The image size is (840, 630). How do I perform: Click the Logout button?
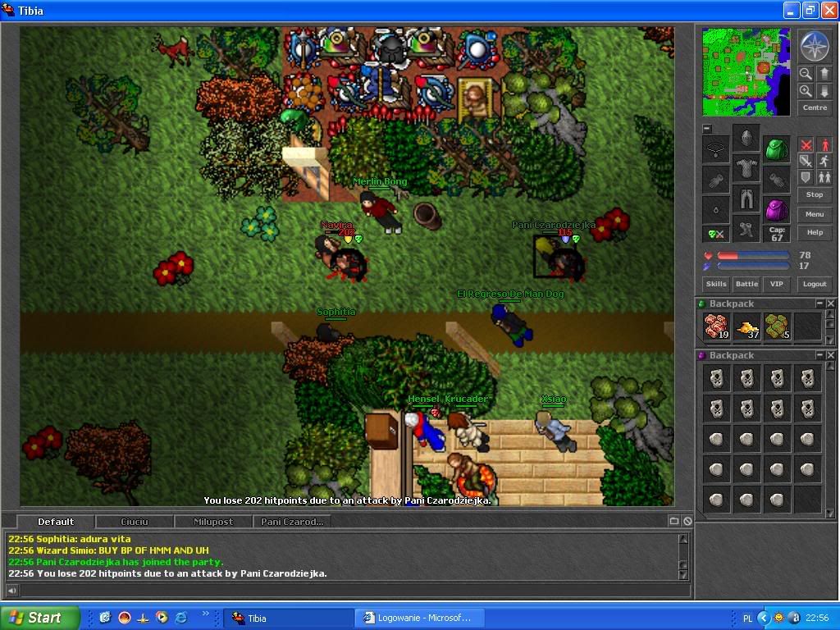[815, 284]
